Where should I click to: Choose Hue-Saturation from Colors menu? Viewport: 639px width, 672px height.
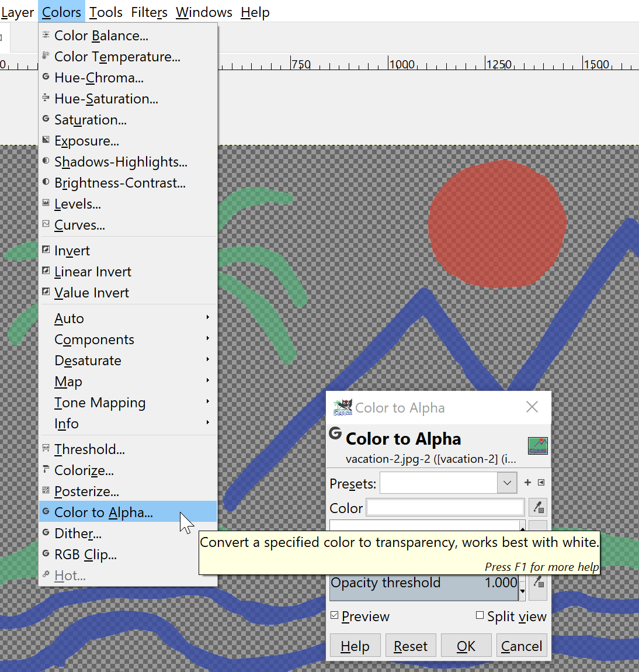pyautogui.click(x=106, y=99)
